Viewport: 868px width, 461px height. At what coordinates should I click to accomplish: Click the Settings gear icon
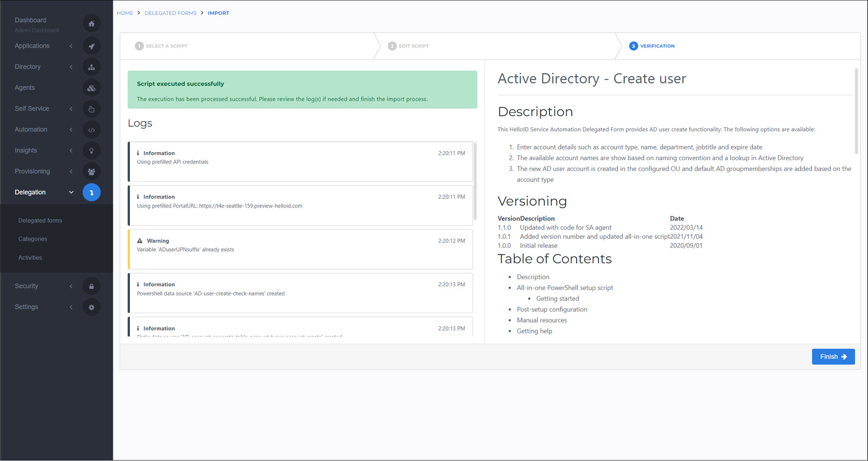(x=91, y=307)
